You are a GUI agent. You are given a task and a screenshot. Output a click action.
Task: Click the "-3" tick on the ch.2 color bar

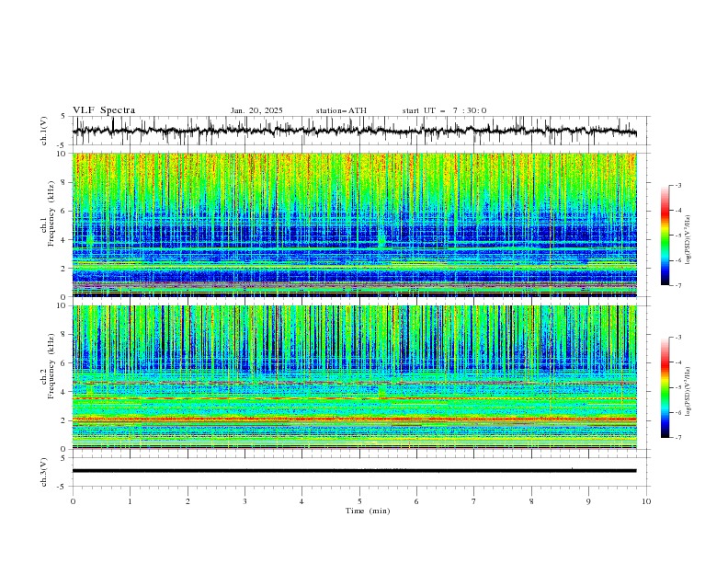pos(678,338)
